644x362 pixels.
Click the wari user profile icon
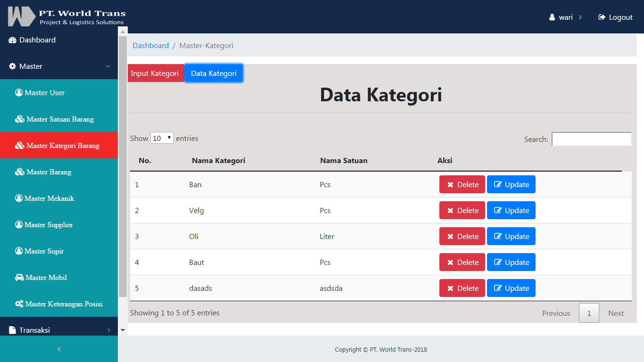click(x=552, y=17)
